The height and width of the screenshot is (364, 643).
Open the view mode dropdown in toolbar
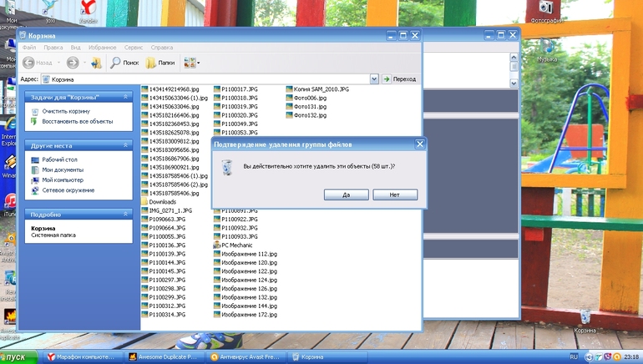coord(191,63)
